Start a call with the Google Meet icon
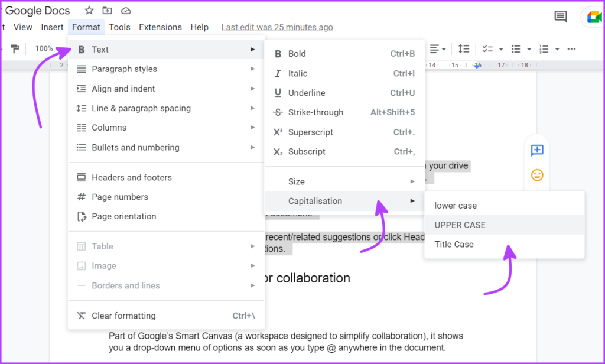The height and width of the screenshot is (364, 605). click(594, 17)
